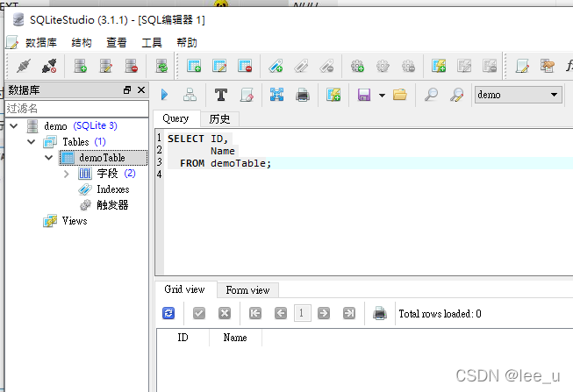Open the 帮助 menu
This screenshot has height=392, width=573.
click(187, 43)
